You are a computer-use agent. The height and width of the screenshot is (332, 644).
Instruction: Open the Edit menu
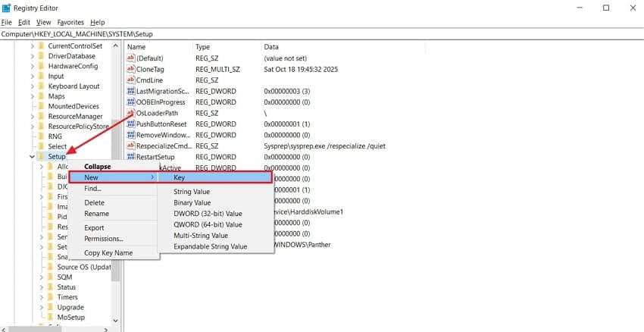click(24, 22)
